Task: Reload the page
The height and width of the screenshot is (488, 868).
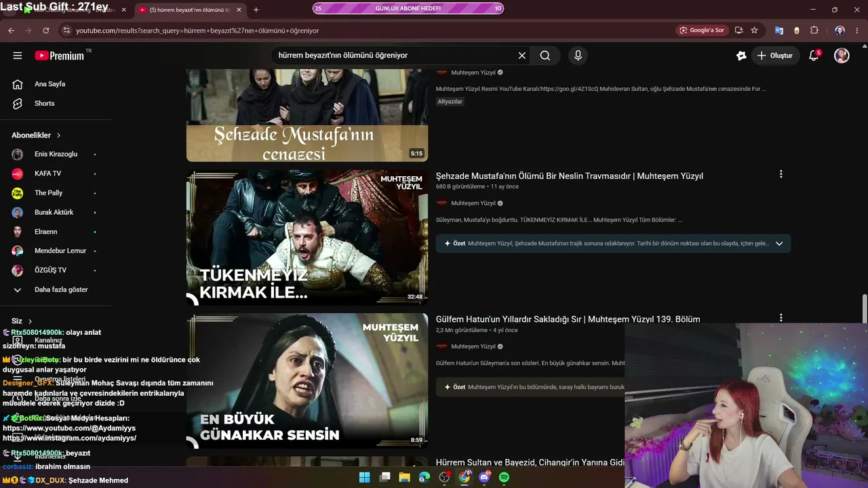Action: coord(46,30)
